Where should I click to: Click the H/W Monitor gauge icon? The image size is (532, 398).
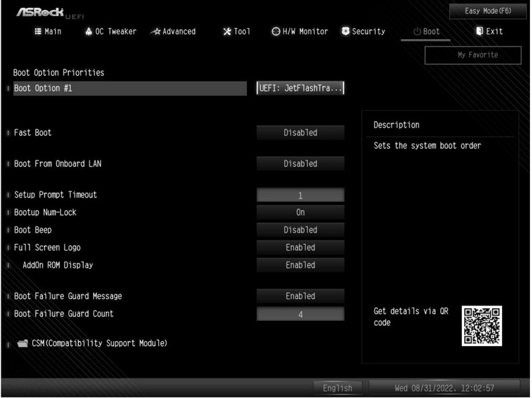pyautogui.click(x=276, y=32)
